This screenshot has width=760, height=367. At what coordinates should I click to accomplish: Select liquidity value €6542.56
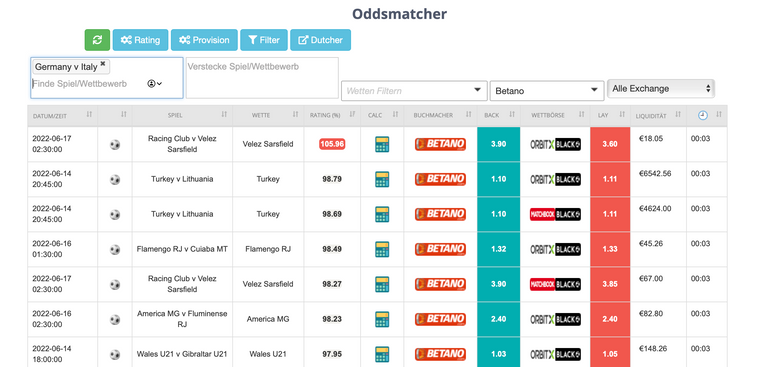coord(655,174)
